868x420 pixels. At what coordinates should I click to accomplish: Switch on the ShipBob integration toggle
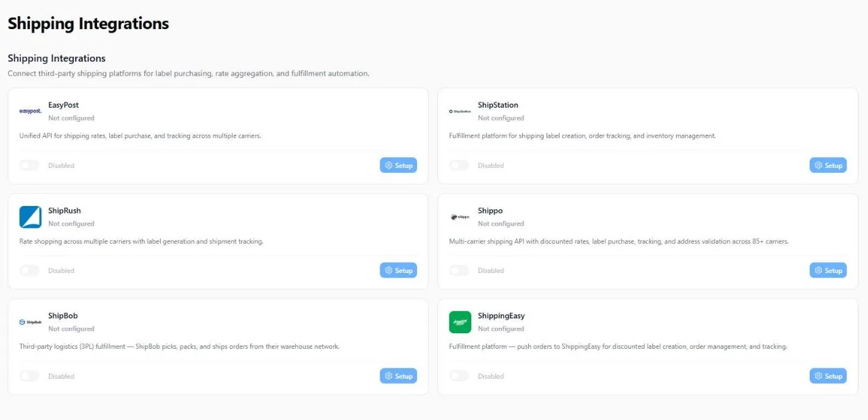[29, 376]
